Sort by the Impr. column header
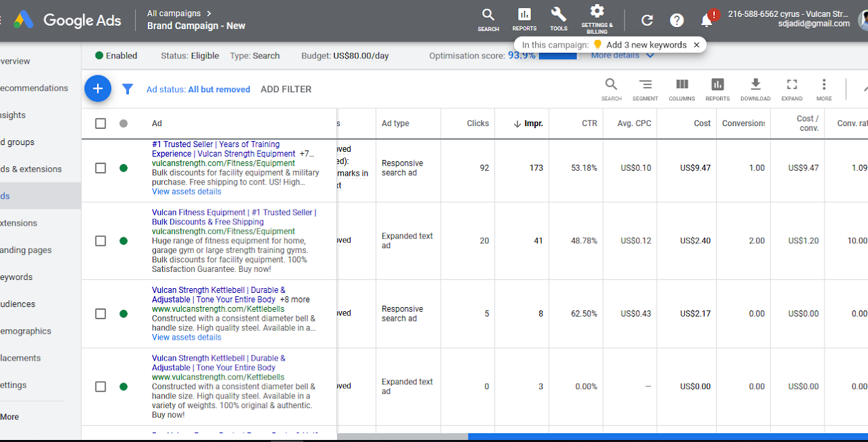Screen dimensions: 868x442 (x=528, y=123)
